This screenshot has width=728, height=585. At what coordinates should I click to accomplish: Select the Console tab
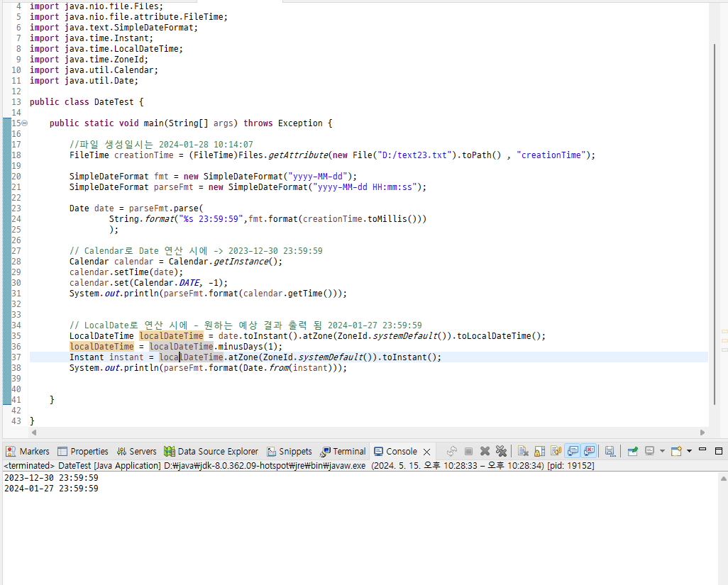(x=402, y=452)
